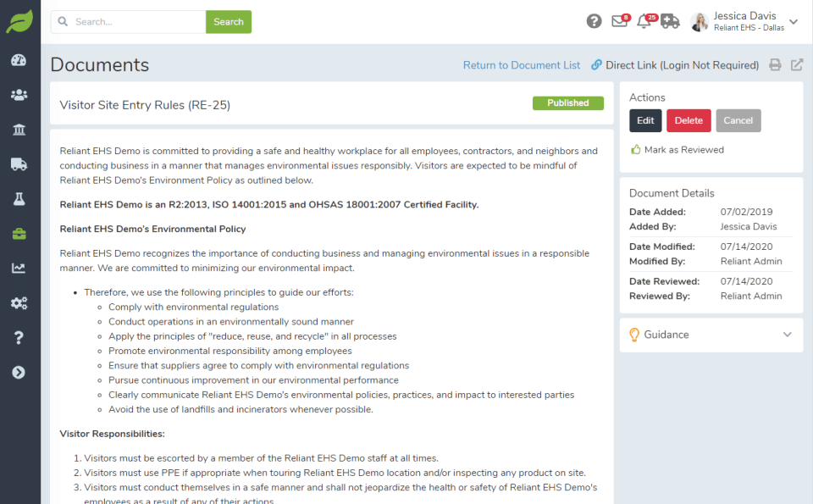Open the truck sidebar icon
Screen dimensions: 813x504
click(x=19, y=164)
